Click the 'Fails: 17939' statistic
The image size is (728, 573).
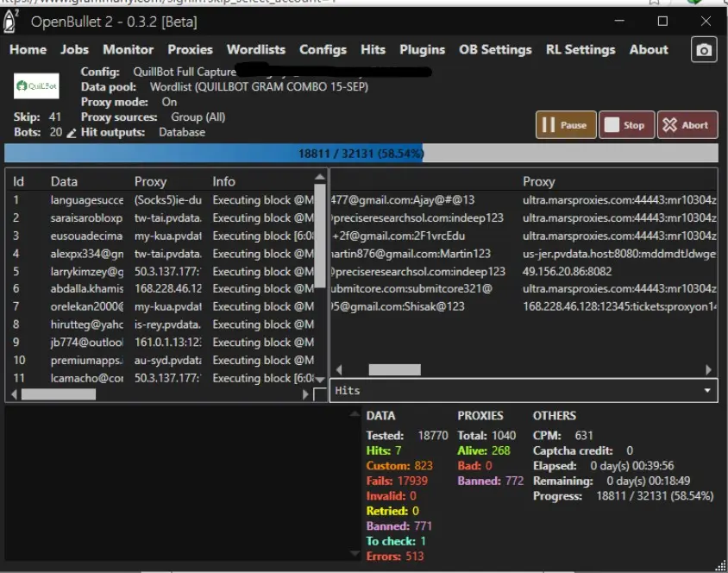(x=397, y=481)
